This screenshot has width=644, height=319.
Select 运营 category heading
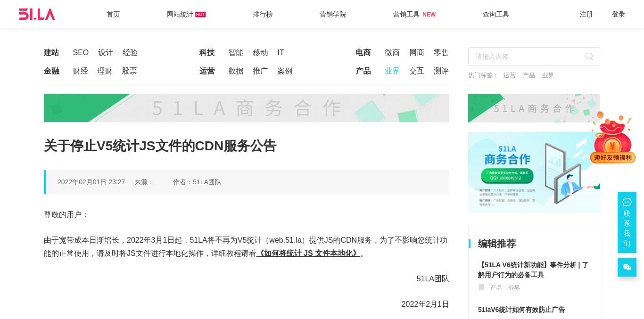pos(207,71)
